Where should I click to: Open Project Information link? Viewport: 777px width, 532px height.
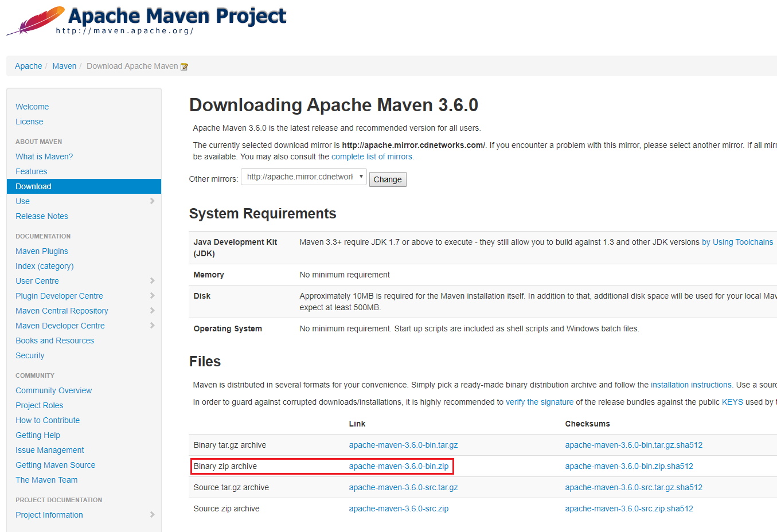click(x=49, y=515)
